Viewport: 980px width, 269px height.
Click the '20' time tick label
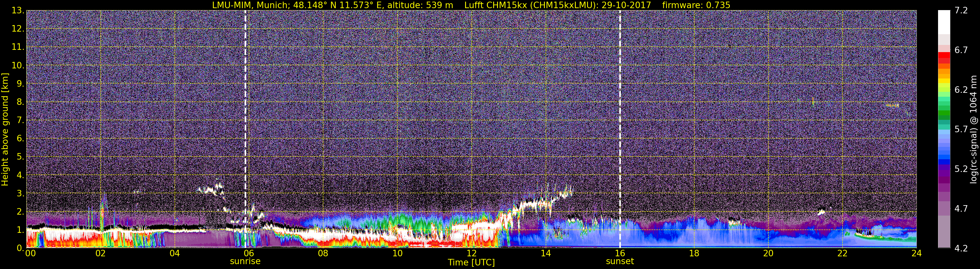click(x=768, y=253)
